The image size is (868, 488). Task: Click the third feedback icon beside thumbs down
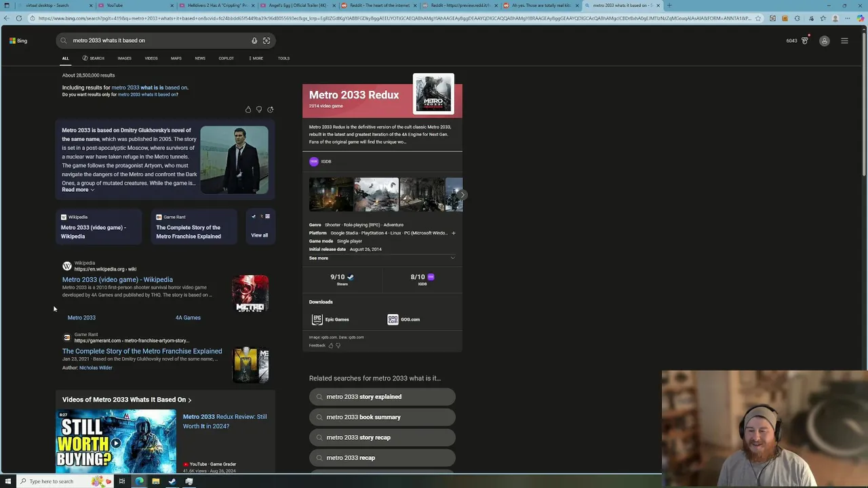(270, 110)
